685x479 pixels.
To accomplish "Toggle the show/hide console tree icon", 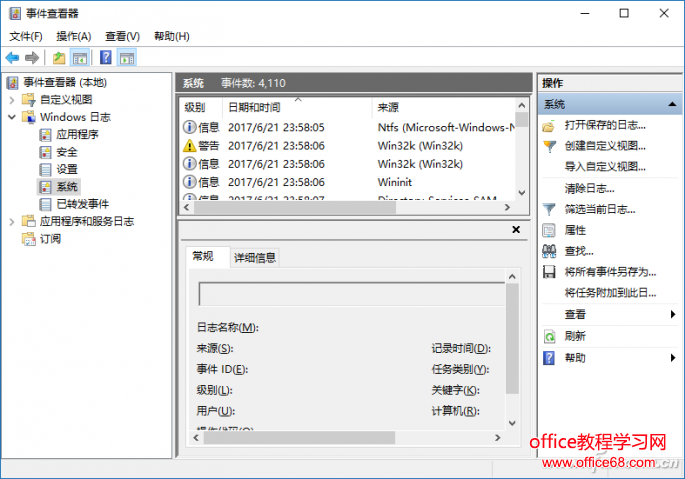I will [x=80, y=58].
